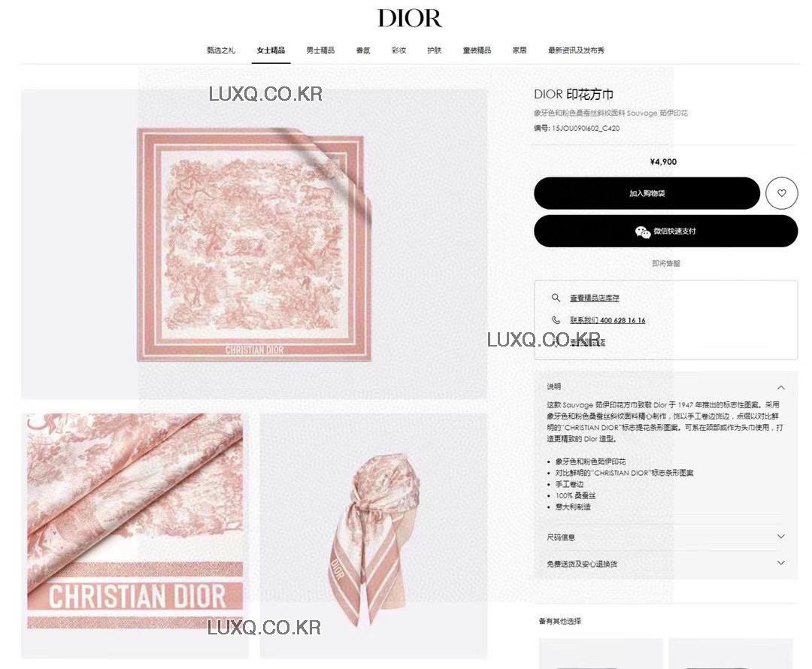Click the WeChat logo icon
The image size is (812, 669).
point(643,232)
